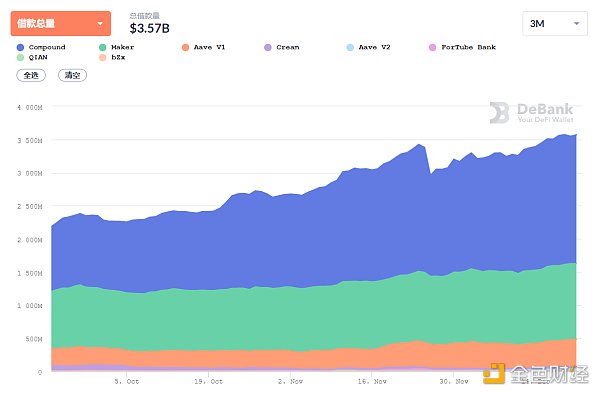The width and height of the screenshot is (600, 395).
Task: Click the bZx peach color swatch
Action: [x=103, y=57]
